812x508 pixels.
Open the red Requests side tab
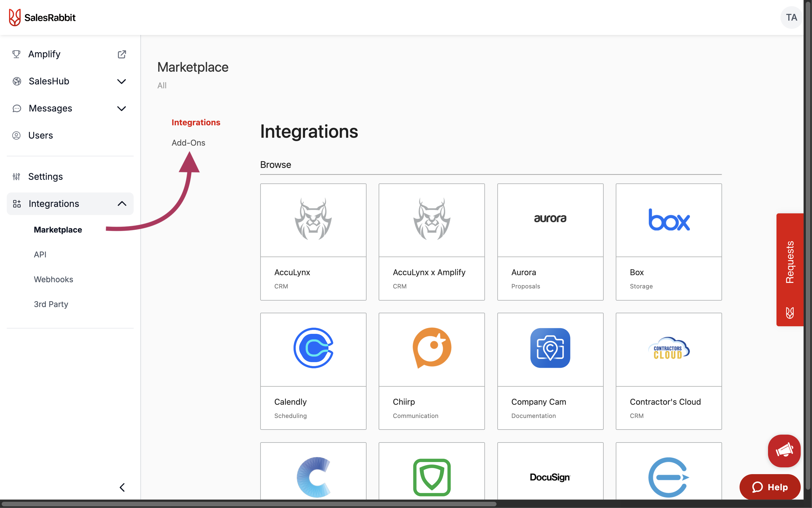pos(790,270)
